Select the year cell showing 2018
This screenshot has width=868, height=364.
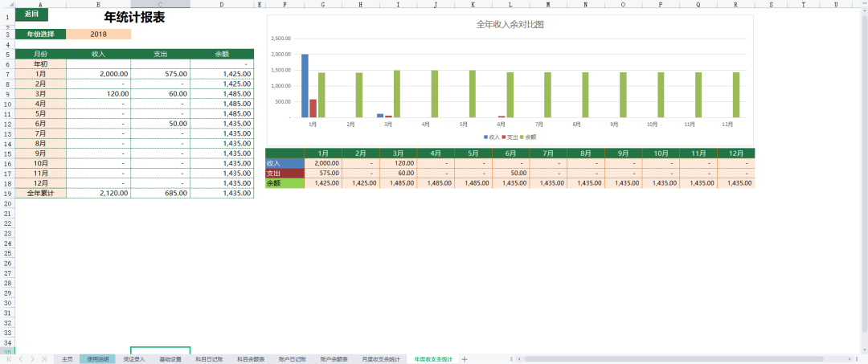click(x=99, y=35)
